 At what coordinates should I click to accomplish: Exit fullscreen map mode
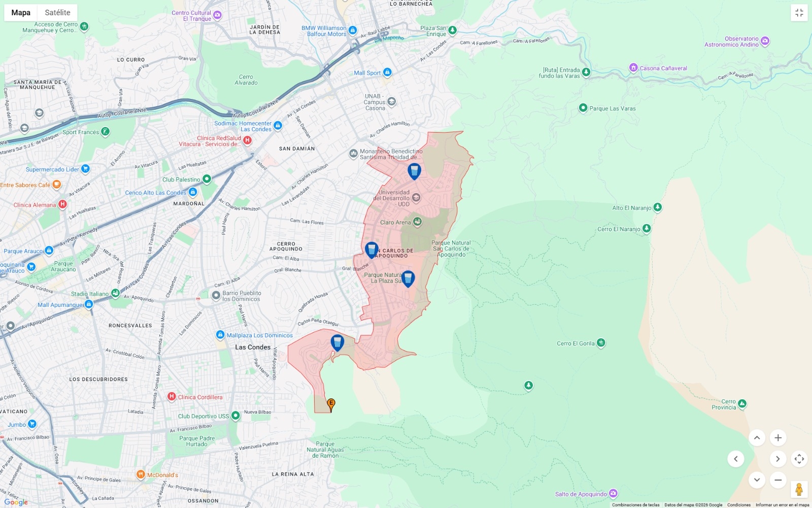[x=799, y=13]
